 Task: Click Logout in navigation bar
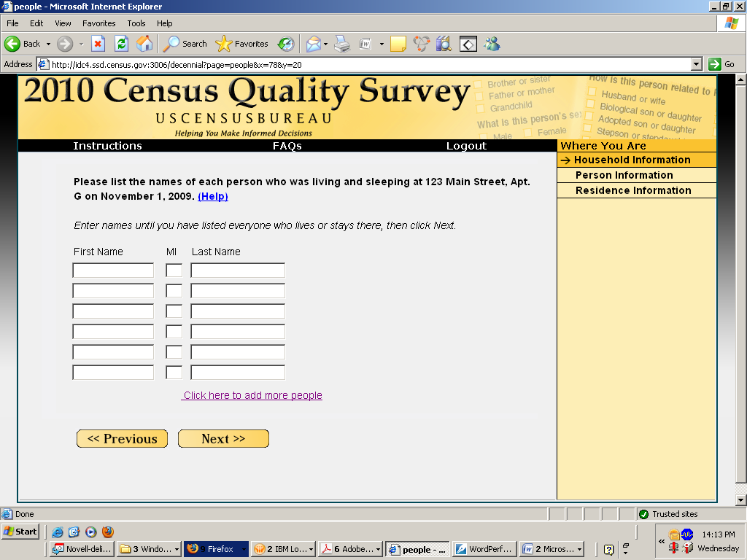[x=466, y=146]
